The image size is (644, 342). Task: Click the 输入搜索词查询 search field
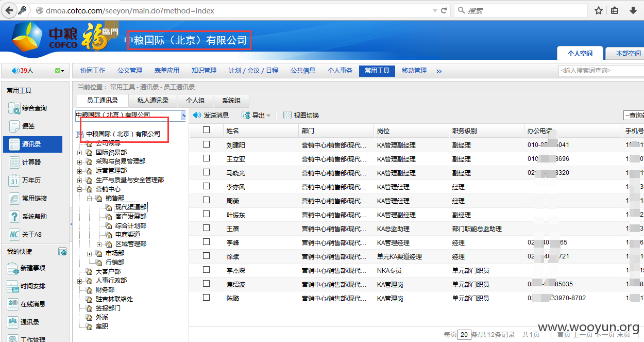(x=601, y=71)
